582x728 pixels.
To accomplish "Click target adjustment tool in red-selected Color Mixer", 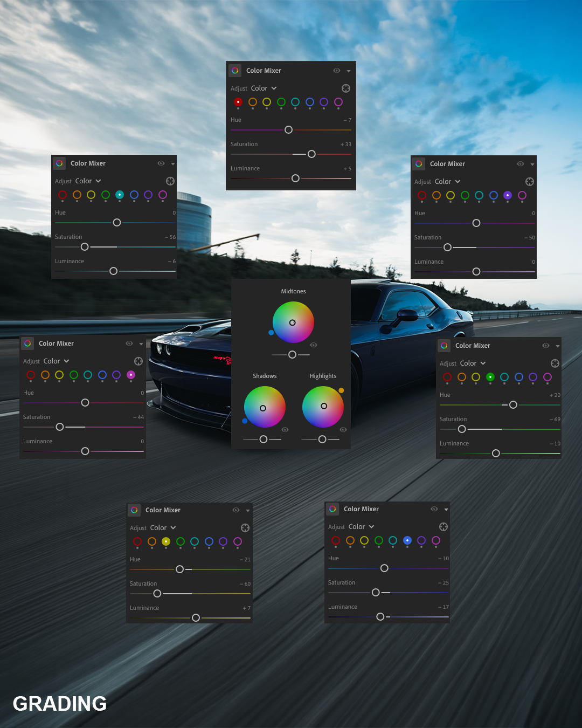I will (346, 88).
